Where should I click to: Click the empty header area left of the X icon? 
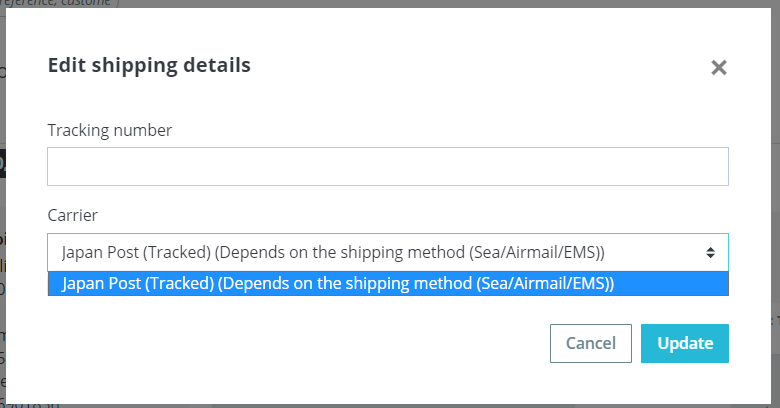(x=478, y=66)
